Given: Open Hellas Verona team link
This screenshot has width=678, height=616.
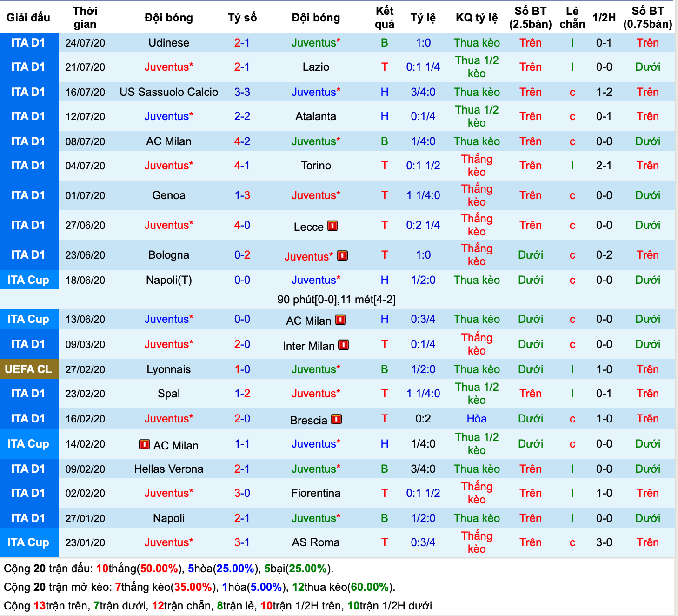Looking at the screenshot, I should click(169, 469).
